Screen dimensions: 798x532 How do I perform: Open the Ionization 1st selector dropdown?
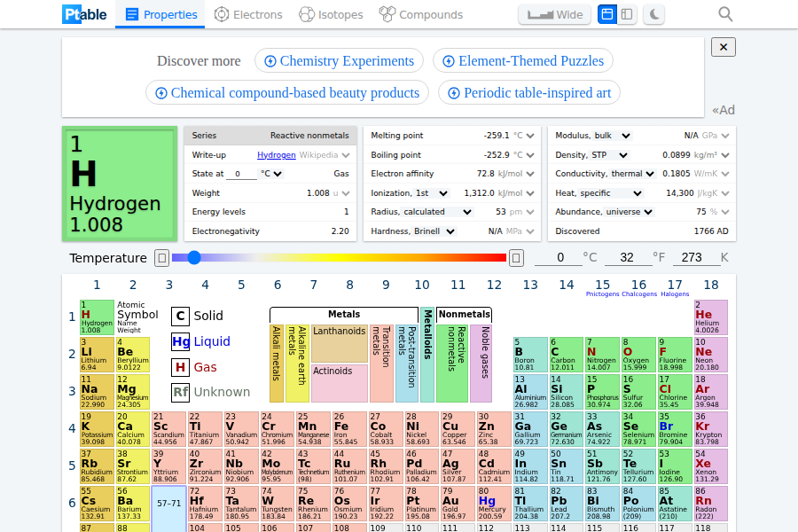(x=432, y=193)
